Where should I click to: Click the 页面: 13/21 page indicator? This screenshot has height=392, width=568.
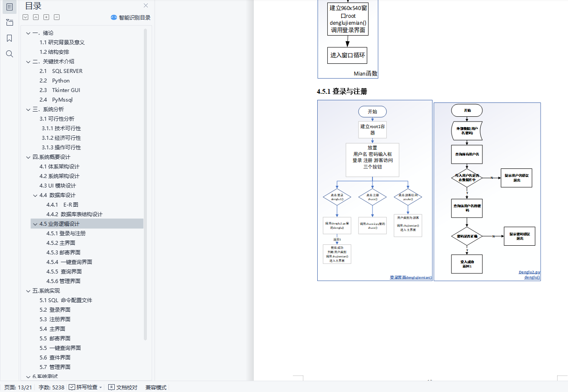pos(18,387)
